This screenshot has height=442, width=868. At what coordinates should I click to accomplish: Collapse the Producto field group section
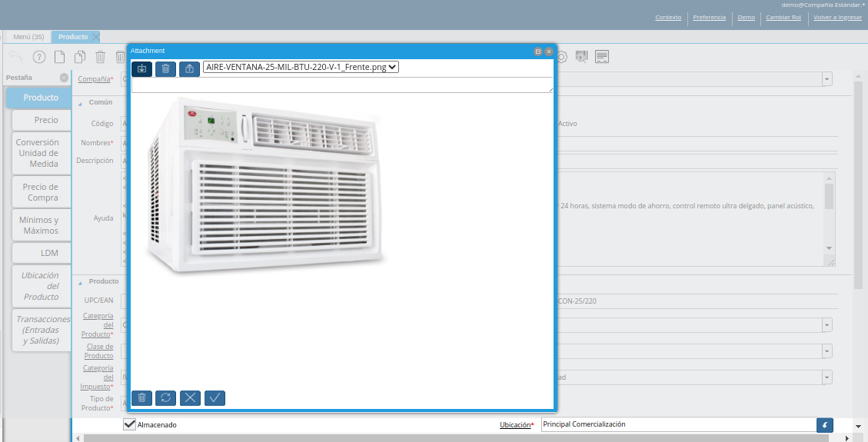(80, 282)
